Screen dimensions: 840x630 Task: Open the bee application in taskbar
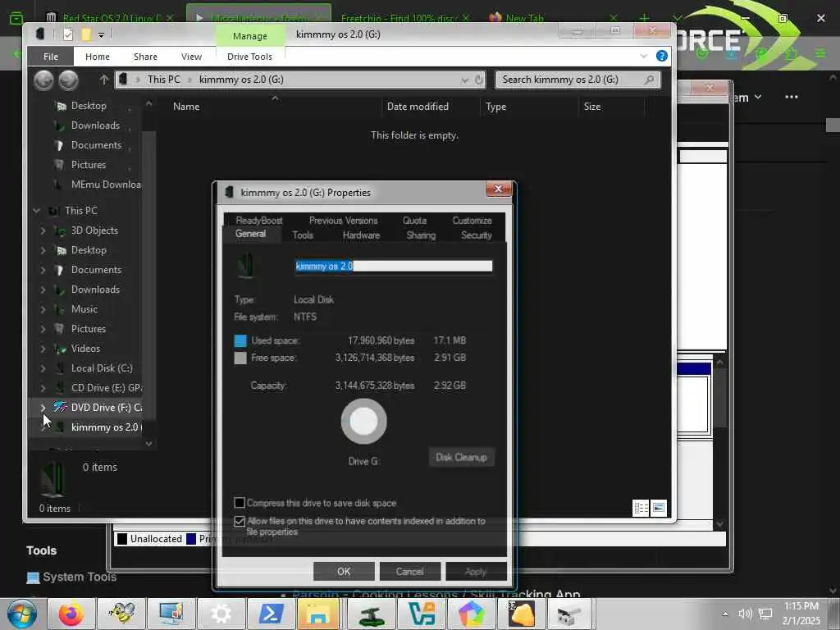121,614
